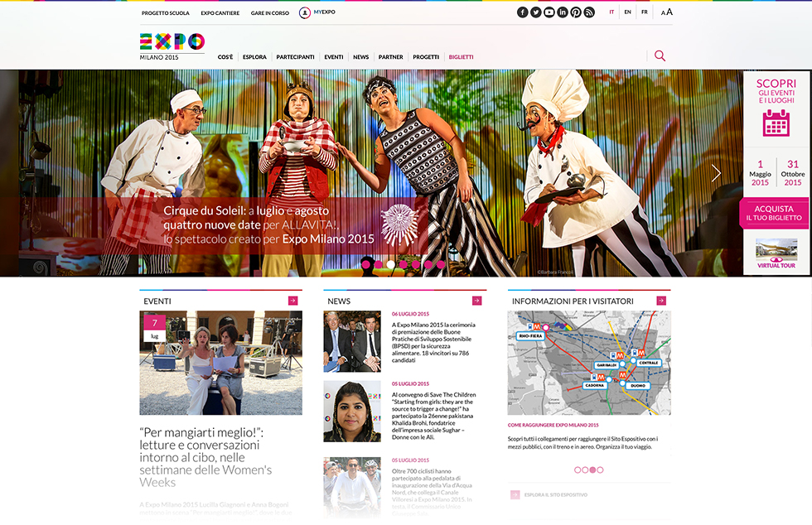Open the Progetto Scuola link
The height and width of the screenshot is (525, 812).
[x=166, y=13]
